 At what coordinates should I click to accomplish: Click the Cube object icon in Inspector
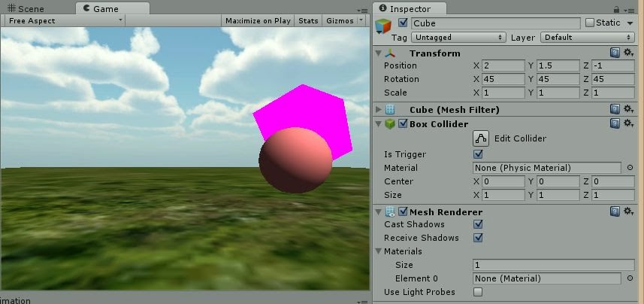pos(383,26)
